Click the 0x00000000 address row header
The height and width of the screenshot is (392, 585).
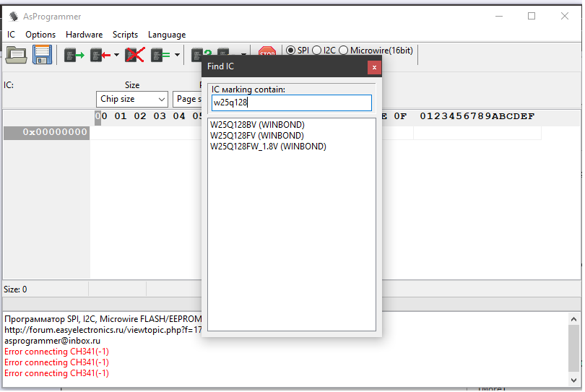(x=46, y=133)
